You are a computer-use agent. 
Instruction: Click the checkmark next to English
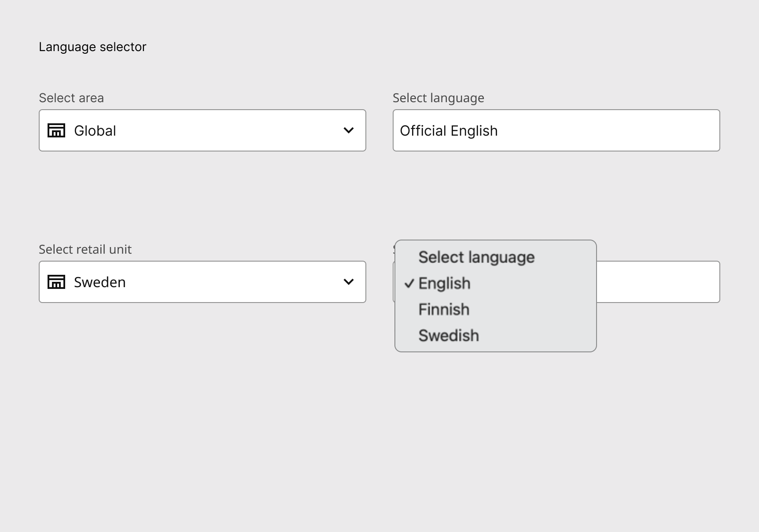pos(409,284)
